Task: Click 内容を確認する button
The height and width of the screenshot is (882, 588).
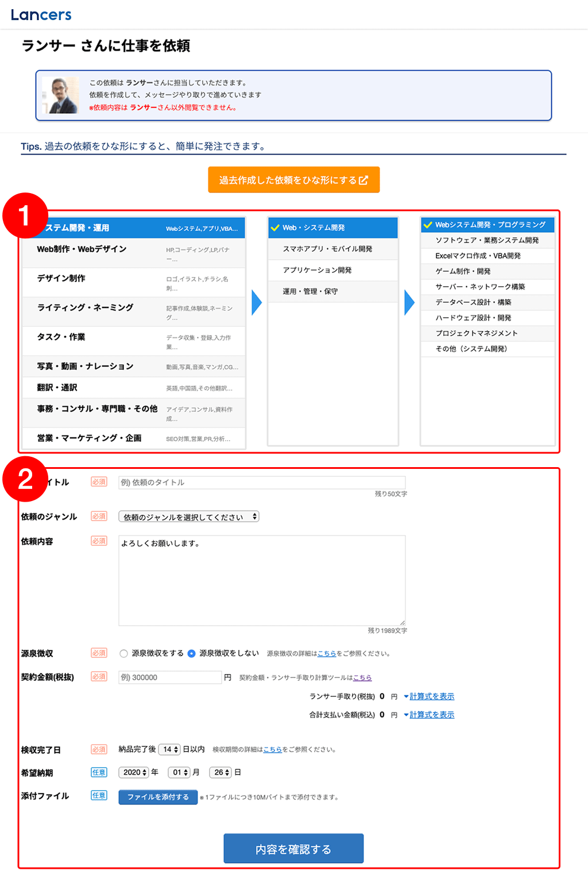Action: 293,849
